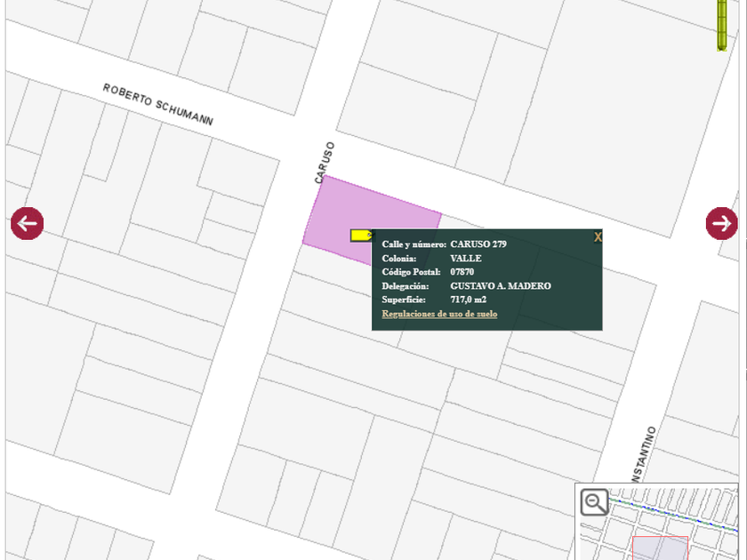Viewport: 747px width, 560px height.
Task: Click the postal code 07870
Action: click(x=462, y=272)
